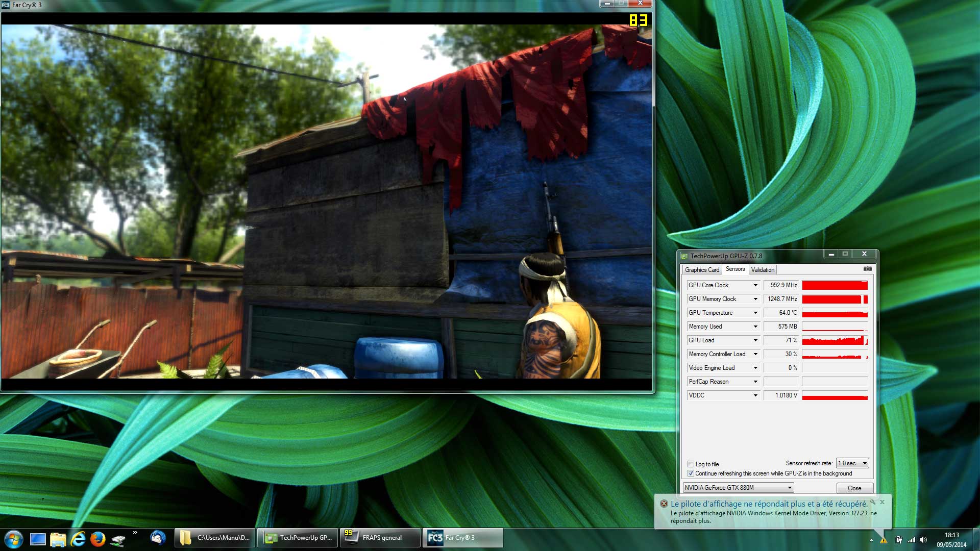Show hidden system tray icons

(871, 540)
